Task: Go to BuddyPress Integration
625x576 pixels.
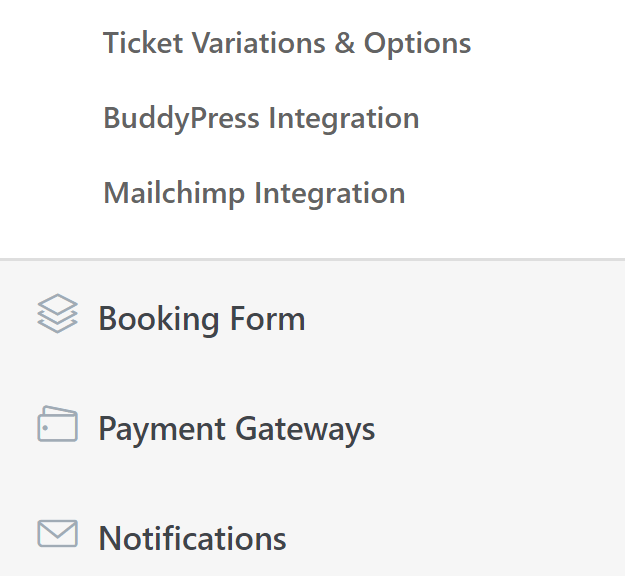Action: 261,118
